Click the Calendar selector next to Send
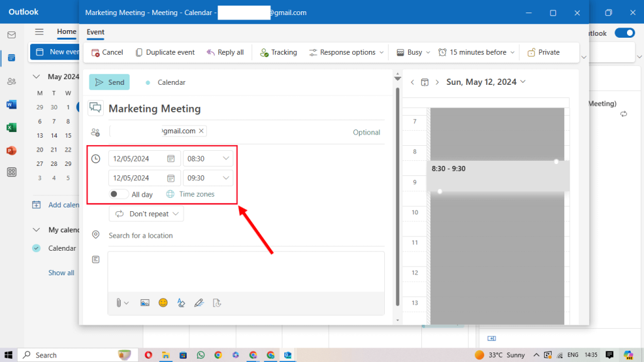This screenshot has height=362, width=644. (166, 82)
